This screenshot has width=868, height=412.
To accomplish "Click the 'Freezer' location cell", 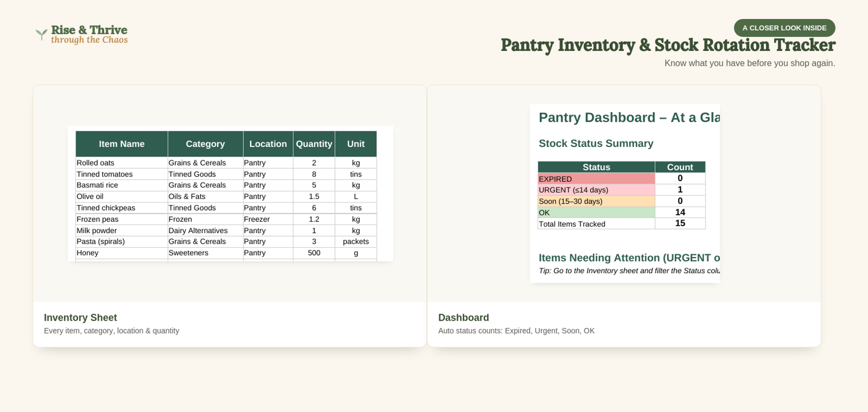I will [x=268, y=219].
